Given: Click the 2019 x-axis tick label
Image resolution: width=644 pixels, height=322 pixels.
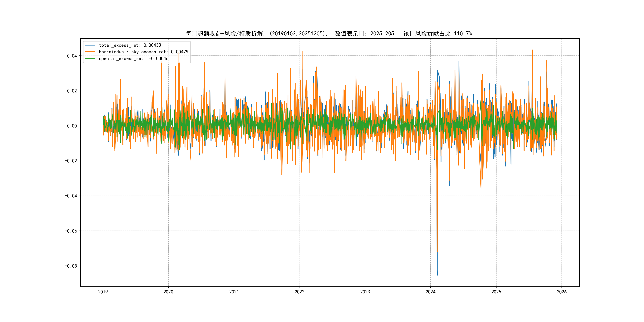Looking at the screenshot, I should pyautogui.click(x=103, y=292).
